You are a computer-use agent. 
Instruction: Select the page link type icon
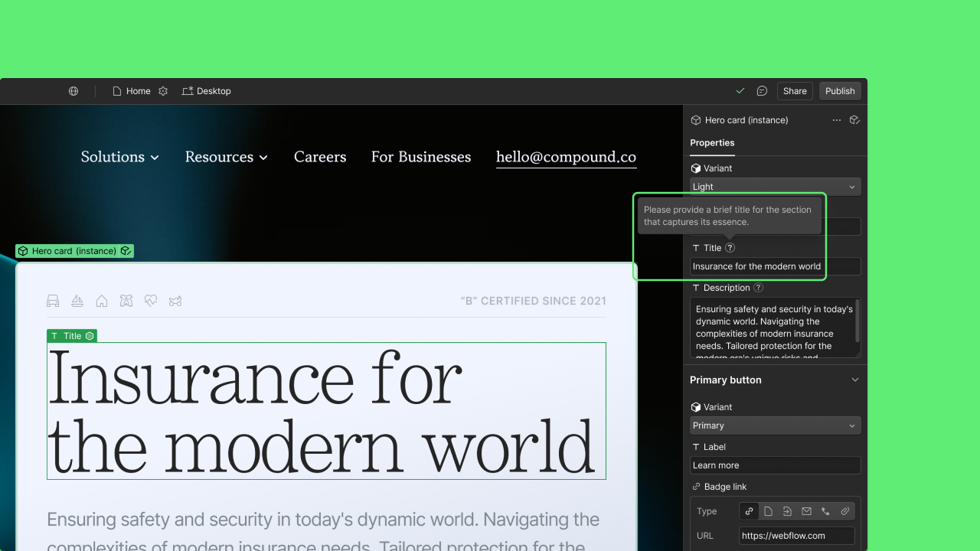[x=768, y=510]
